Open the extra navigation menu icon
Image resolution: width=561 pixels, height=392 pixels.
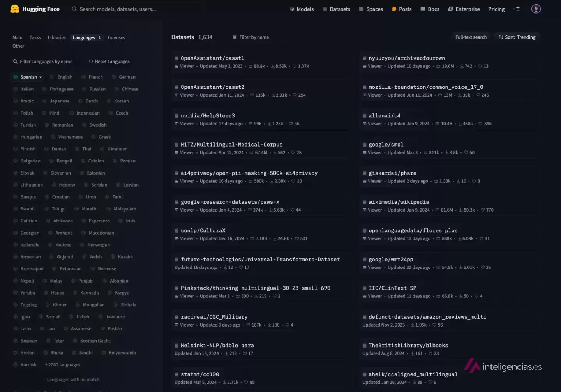coord(517,9)
